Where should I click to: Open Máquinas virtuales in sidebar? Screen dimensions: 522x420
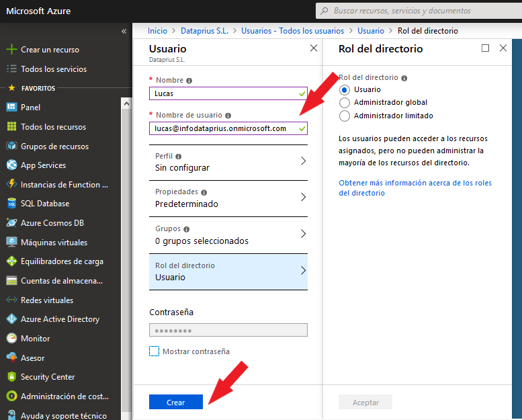[x=54, y=243]
